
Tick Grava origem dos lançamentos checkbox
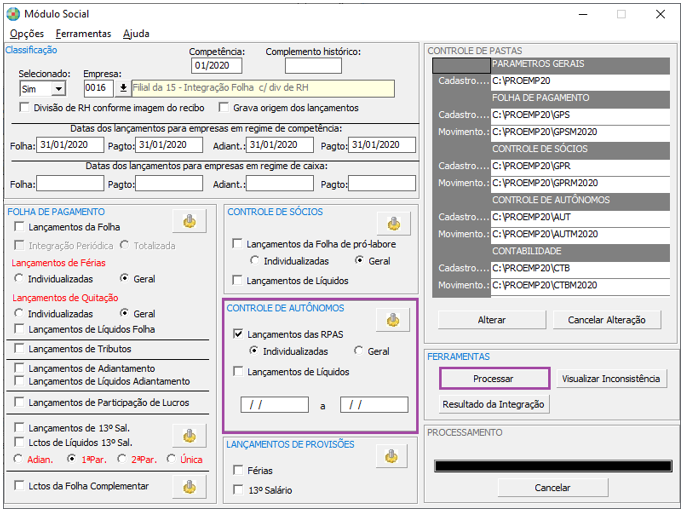click(x=224, y=107)
